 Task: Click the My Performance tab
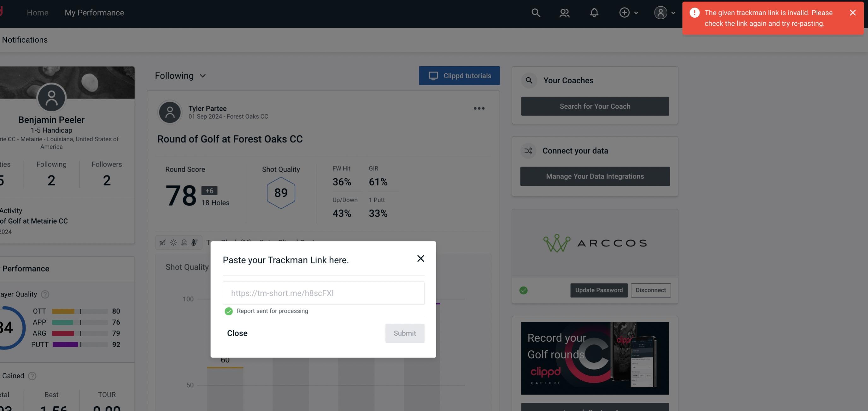pos(94,12)
